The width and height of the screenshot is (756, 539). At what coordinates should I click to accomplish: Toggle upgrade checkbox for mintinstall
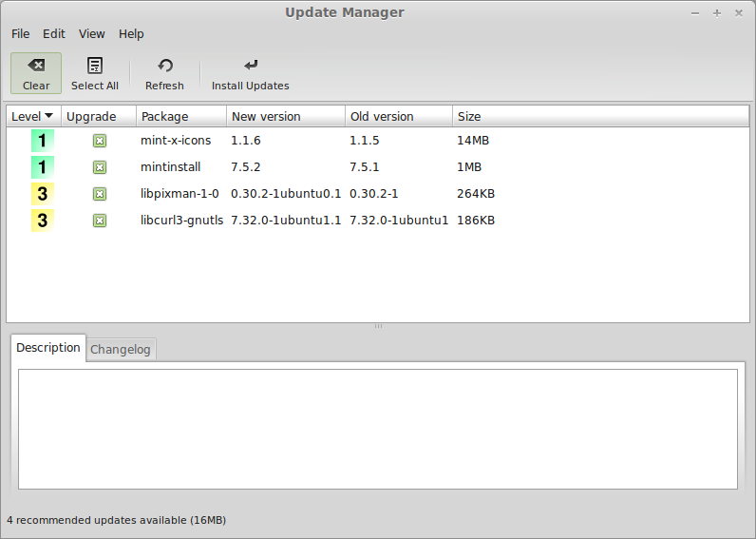click(x=100, y=167)
